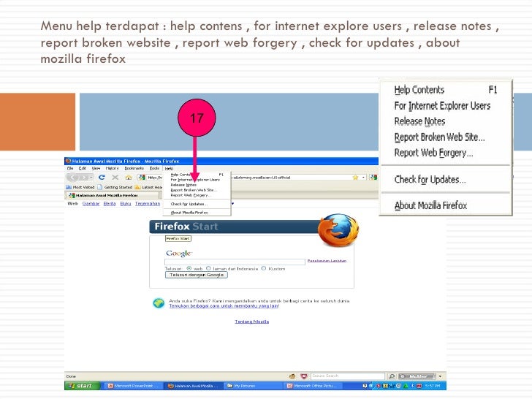Screen dimensions: 532x399
Task: Choose Check for Updates in the small Help dropdown
Action: click(x=189, y=204)
